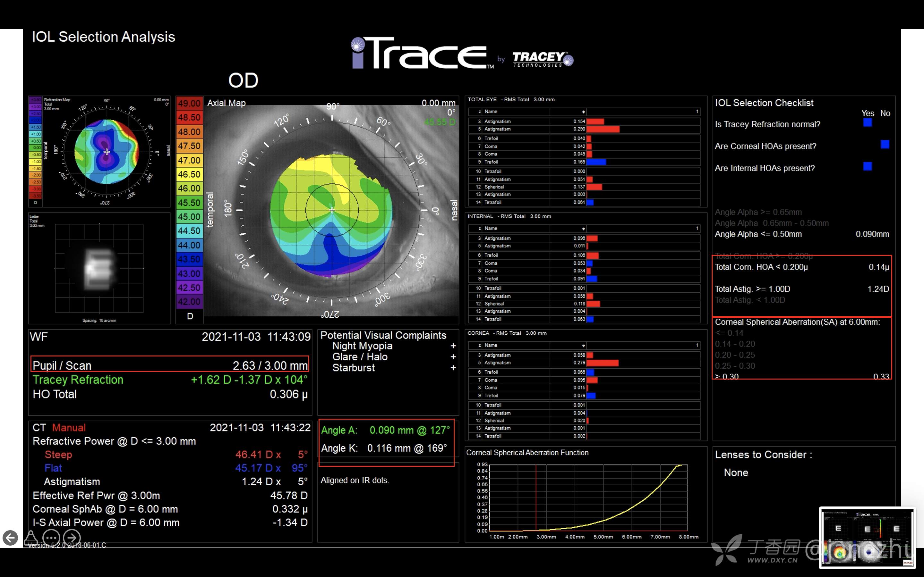Expand the Glare / Halo plus sign
Screen dimensions: 924x577
click(453, 357)
